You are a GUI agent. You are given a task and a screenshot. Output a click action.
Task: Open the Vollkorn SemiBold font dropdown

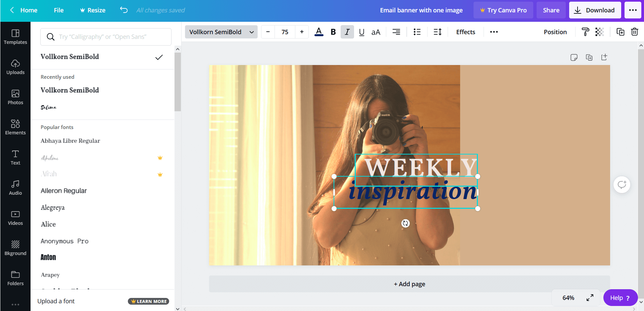click(x=221, y=32)
